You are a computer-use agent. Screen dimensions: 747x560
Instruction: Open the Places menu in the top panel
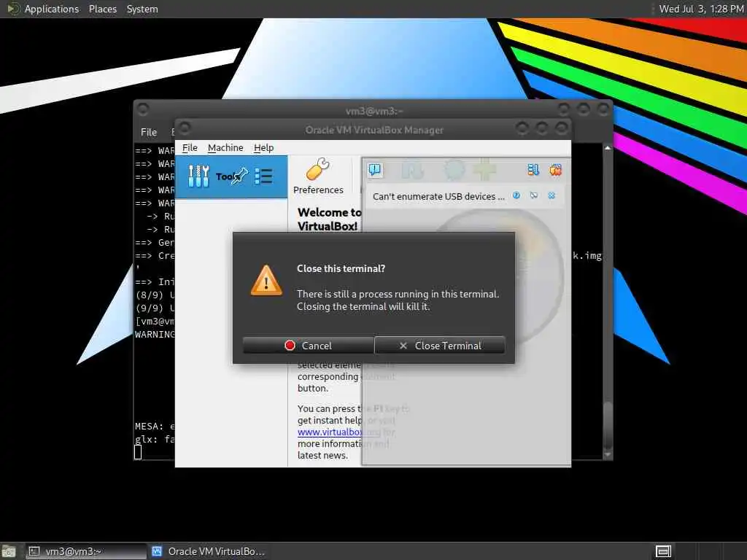click(x=102, y=9)
